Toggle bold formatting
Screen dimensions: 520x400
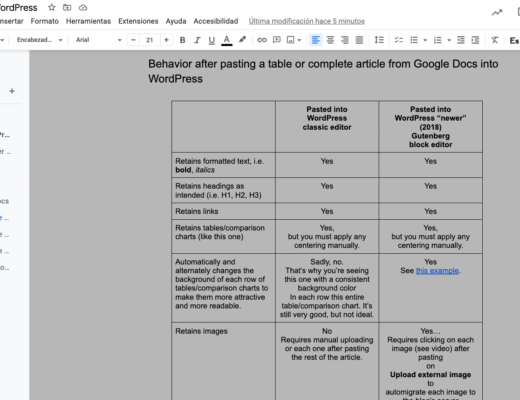182,40
